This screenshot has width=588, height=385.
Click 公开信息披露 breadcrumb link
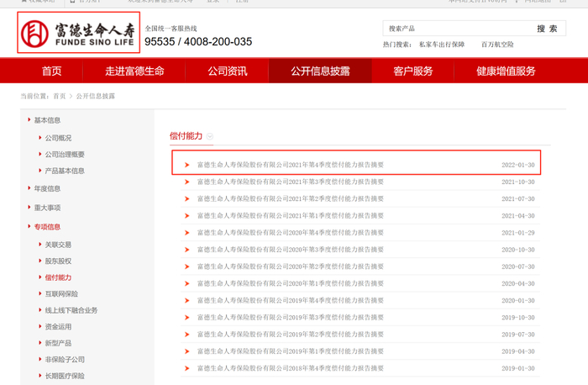click(95, 96)
